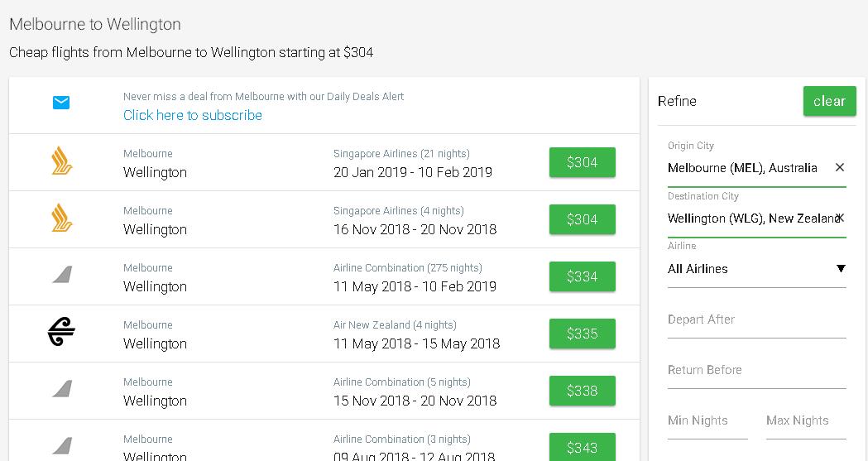Click Air New Zealand koru logo
This screenshot has width=868, height=461.
[x=61, y=332]
